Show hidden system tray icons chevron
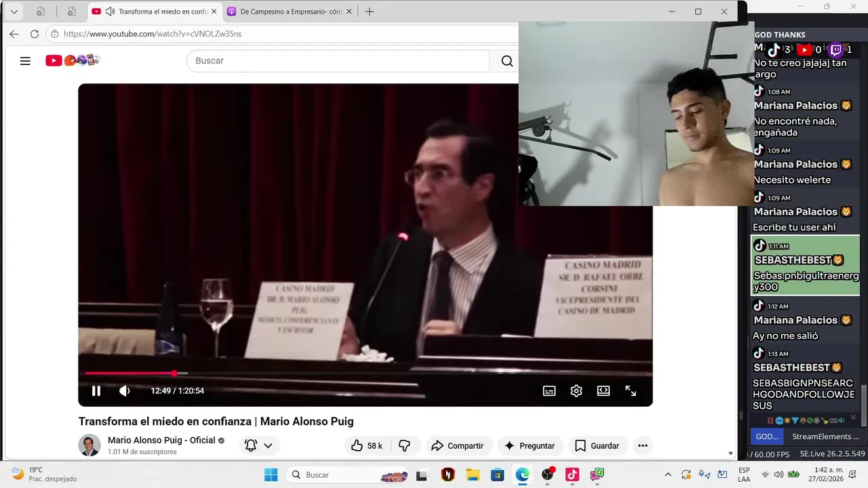The width and height of the screenshot is (868, 488). pos(668,474)
